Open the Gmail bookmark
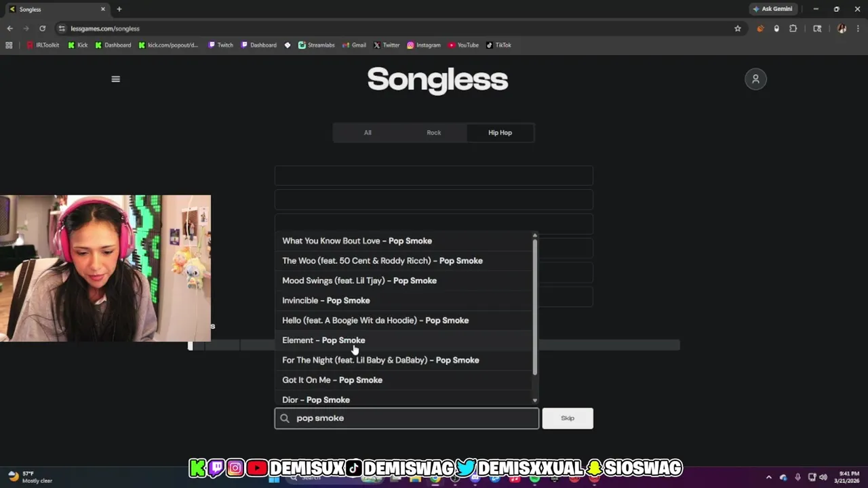Image resolution: width=868 pixels, height=488 pixels. pos(354,45)
